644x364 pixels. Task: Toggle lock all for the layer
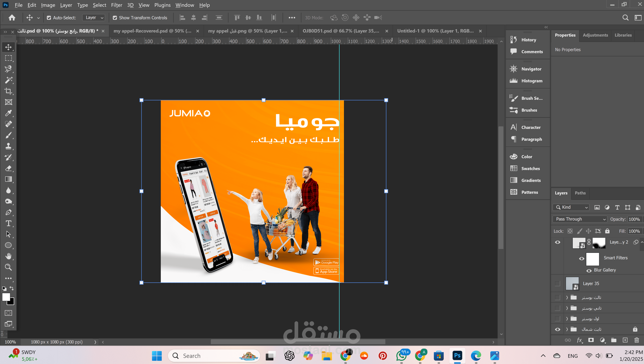point(608,231)
